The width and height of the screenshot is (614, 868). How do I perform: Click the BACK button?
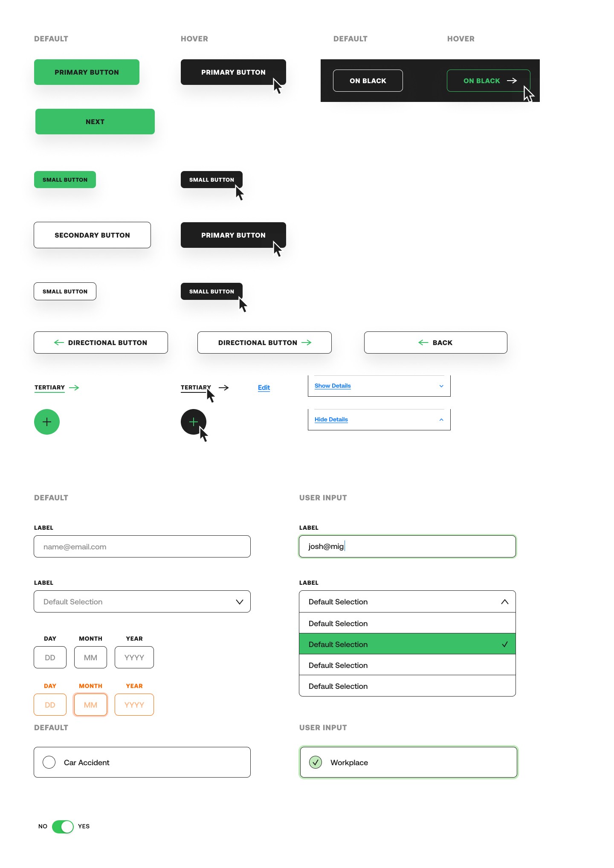435,343
